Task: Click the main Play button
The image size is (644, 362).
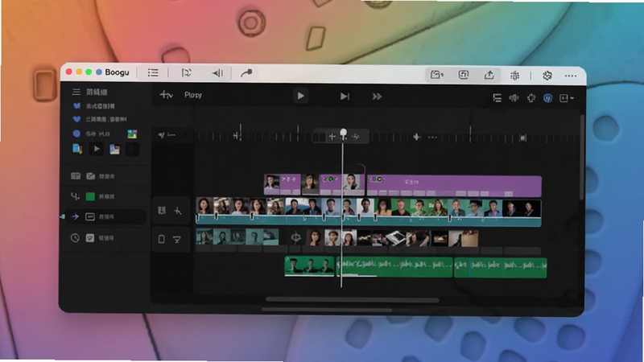Action: coord(300,96)
